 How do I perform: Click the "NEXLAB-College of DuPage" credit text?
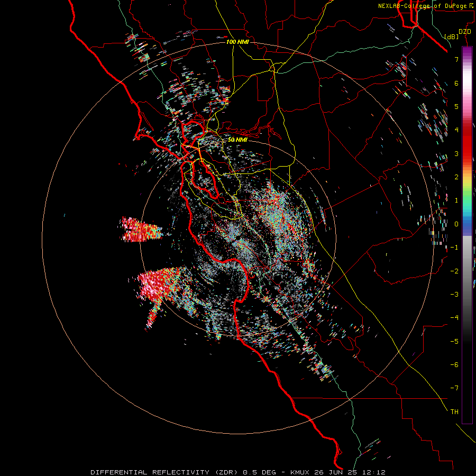pos(423,6)
